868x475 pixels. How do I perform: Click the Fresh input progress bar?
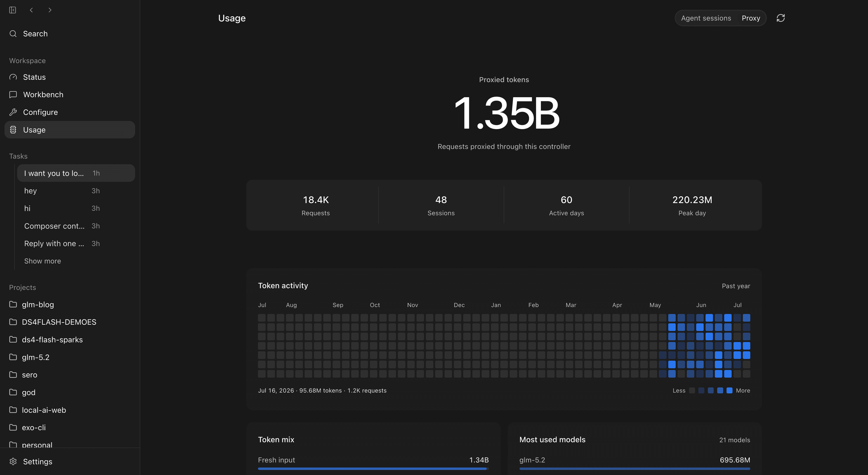point(373,469)
